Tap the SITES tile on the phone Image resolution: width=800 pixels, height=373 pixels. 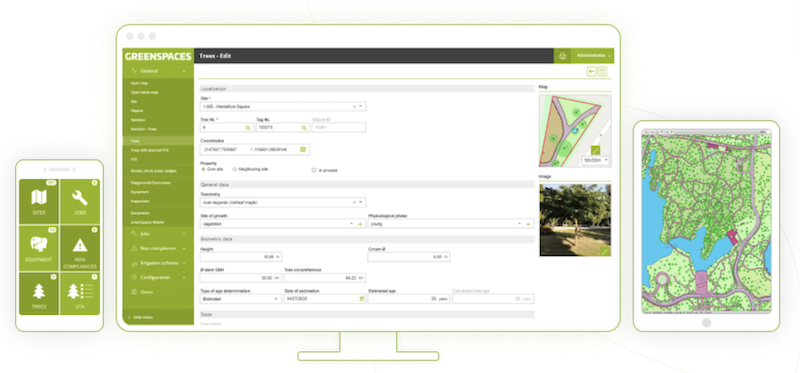[x=39, y=201]
